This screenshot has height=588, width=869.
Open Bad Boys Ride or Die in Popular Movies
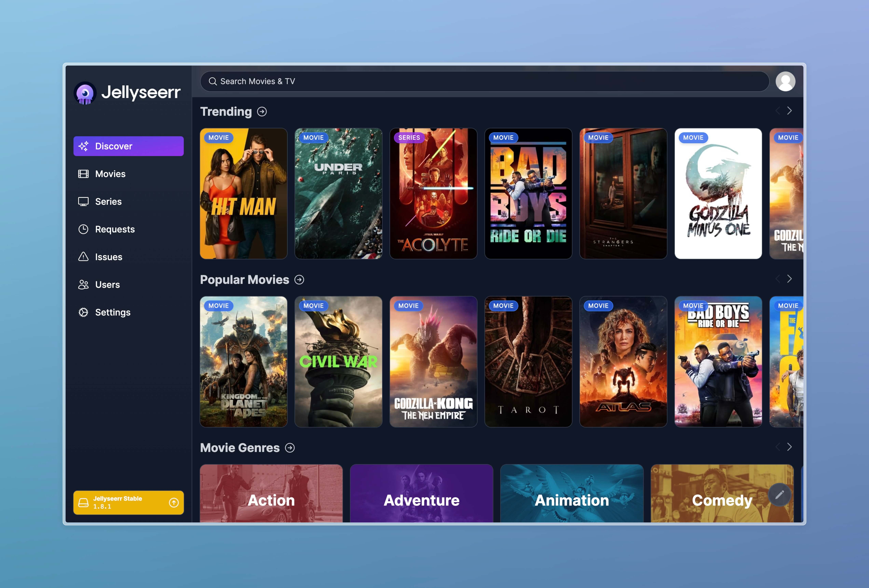click(x=718, y=362)
